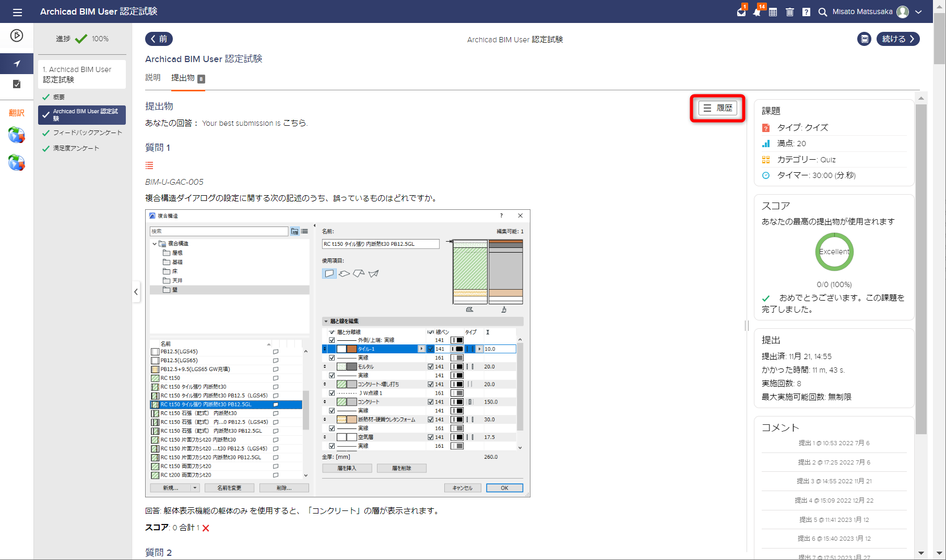This screenshot has width=946, height=560.
Task: Click the Misato Matsusaka profile avatar
Action: pyautogui.click(x=903, y=11)
